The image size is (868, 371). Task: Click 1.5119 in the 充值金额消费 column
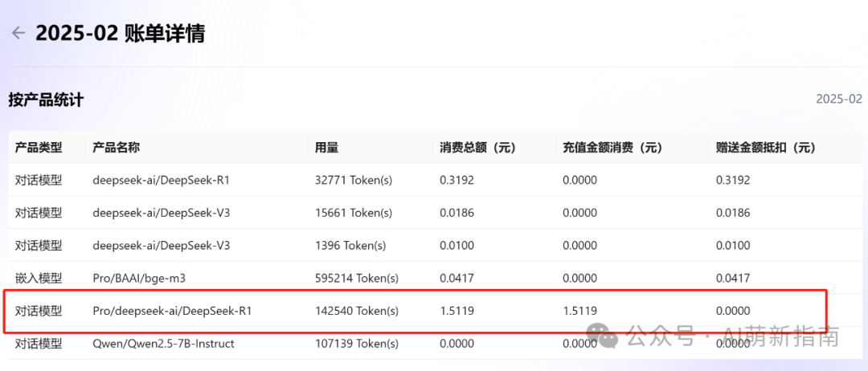click(579, 311)
